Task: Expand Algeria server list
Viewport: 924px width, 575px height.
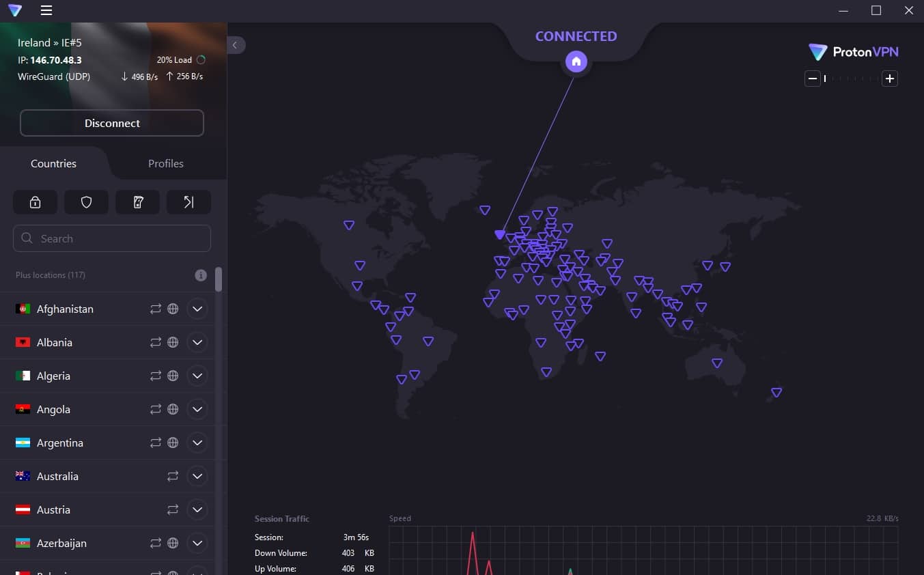Action: (197, 376)
